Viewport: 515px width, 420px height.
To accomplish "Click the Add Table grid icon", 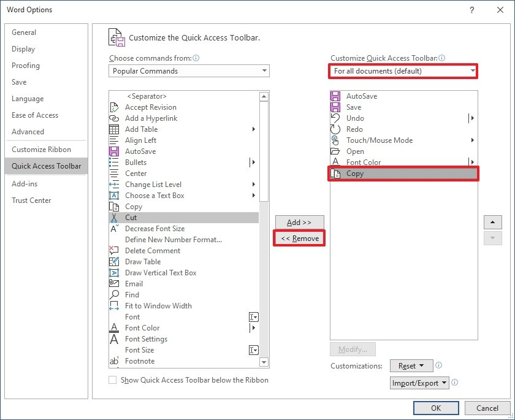I will 114,129.
